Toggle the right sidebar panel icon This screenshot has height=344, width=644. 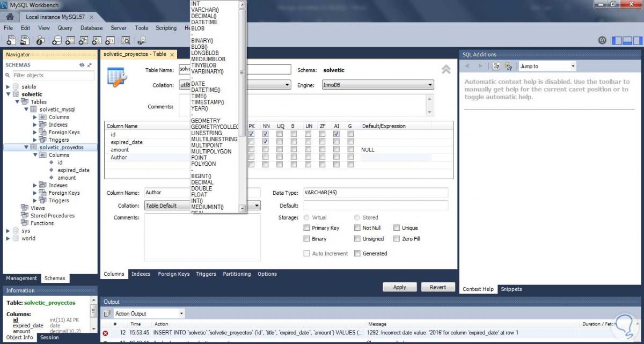(638, 40)
